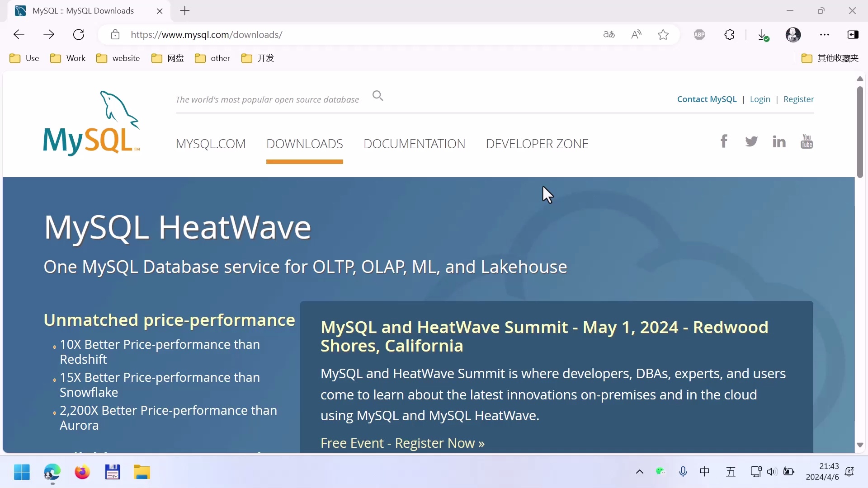Open the MySQL Facebook page icon
The width and height of the screenshot is (868, 488).
[724, 141]
